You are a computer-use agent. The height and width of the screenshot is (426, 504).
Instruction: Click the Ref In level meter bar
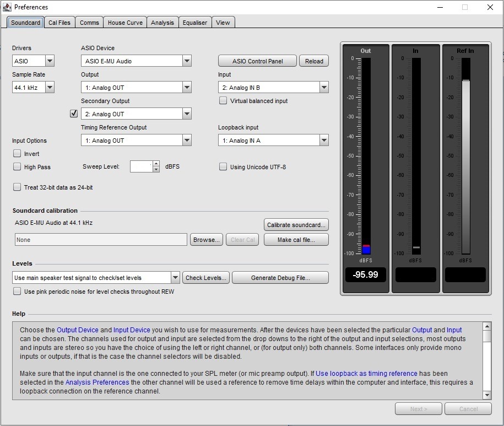[466, 157]
